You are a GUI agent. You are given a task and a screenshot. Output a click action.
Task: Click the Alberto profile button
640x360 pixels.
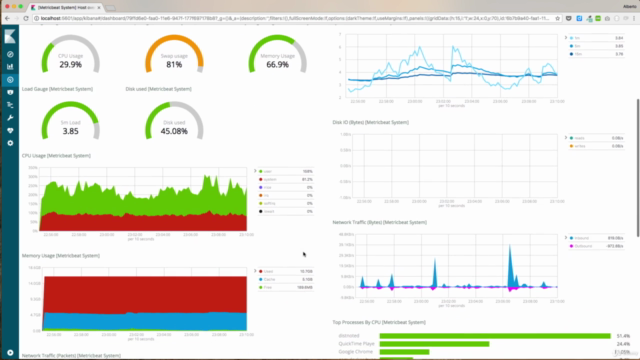click(x=629, y=6)
